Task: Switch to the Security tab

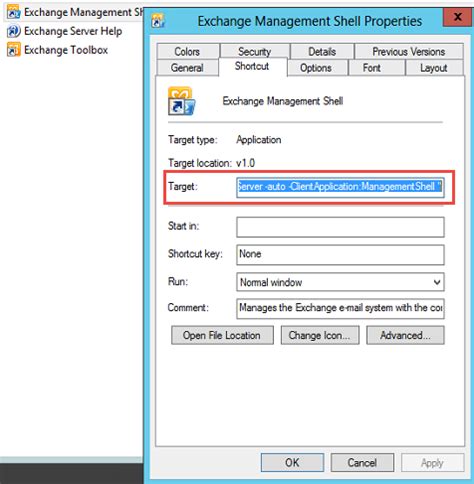Action: tap(255, 51)
